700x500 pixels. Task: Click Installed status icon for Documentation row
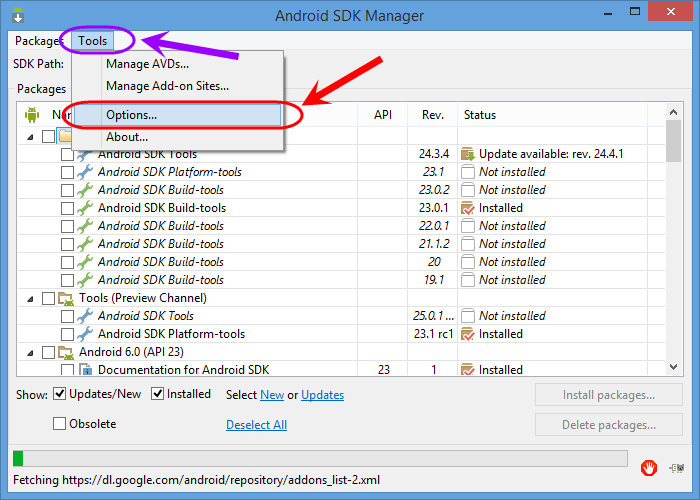467,369
